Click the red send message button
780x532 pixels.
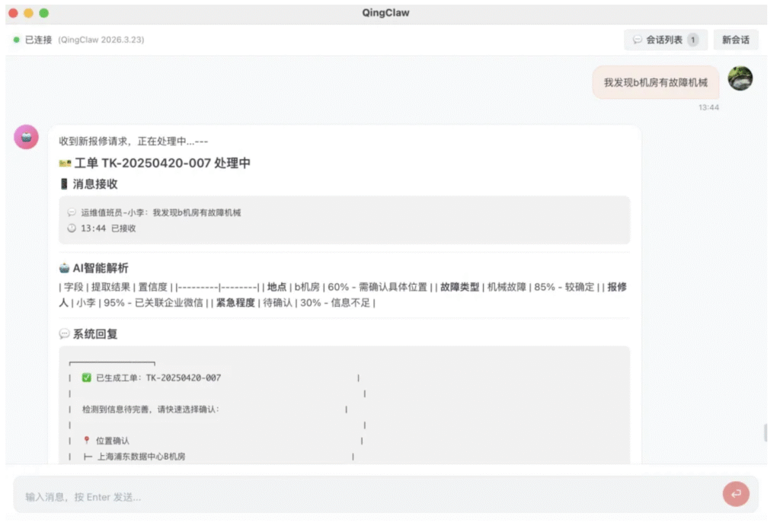tap(736, 494)
